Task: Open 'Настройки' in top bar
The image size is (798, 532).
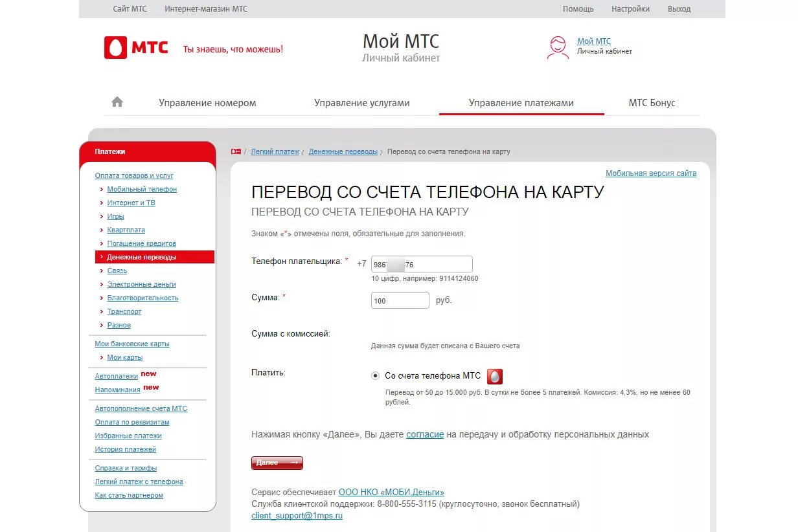Action: click(x=630, y=9)
